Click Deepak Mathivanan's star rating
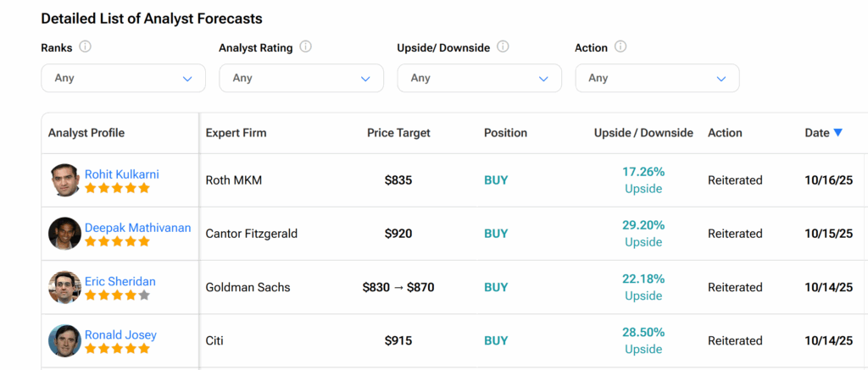 pyautogui.click(x=117, y=241)
